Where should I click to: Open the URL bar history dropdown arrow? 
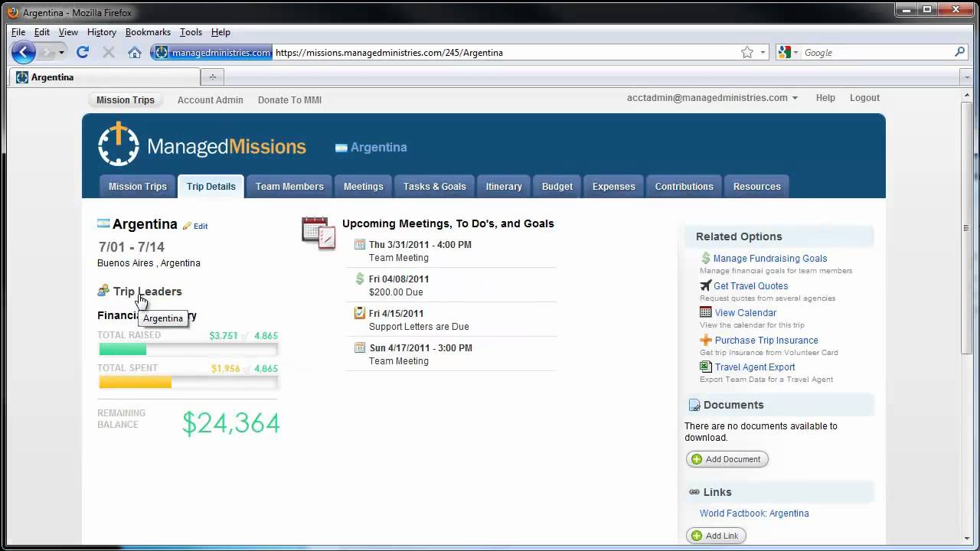(763, 52)
